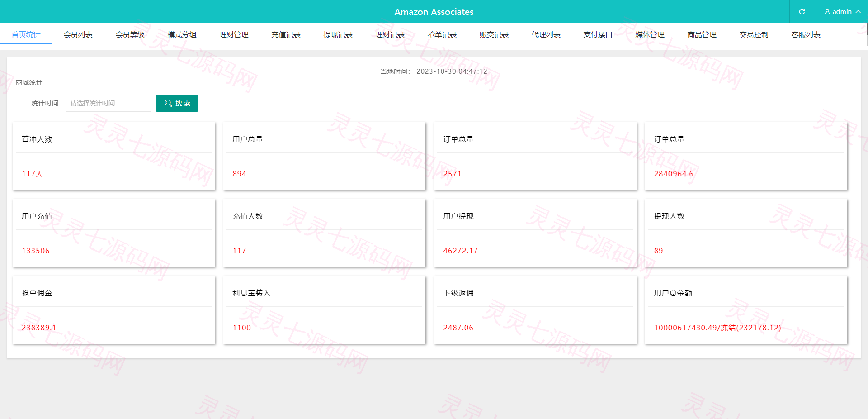Image resolution: width=868 pixels, height=419 pixels.
Task: Click the 利息宝转入 value 1100
Action: pyautogui.click(x=241, y=328)
